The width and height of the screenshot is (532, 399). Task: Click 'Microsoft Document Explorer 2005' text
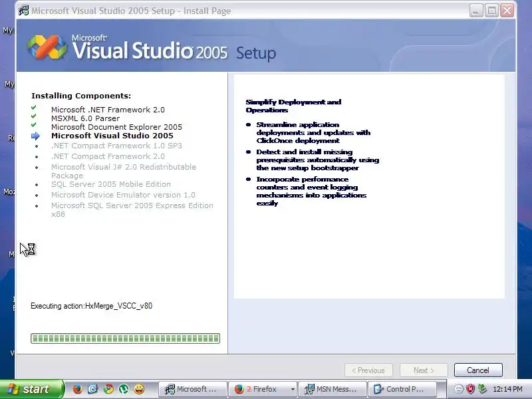117,127
